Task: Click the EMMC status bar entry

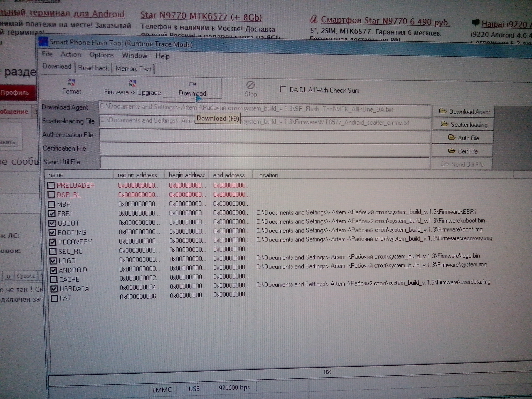Action: click(162, 389)
